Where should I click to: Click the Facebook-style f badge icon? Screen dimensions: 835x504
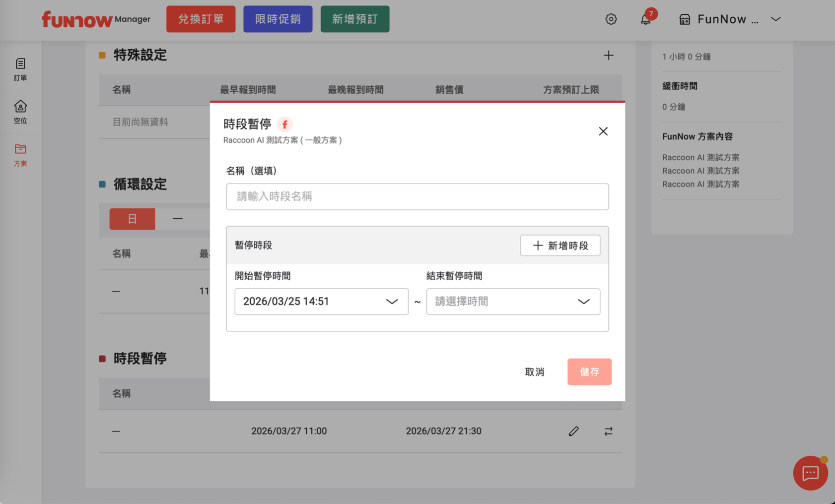click(x=285, y=124)
